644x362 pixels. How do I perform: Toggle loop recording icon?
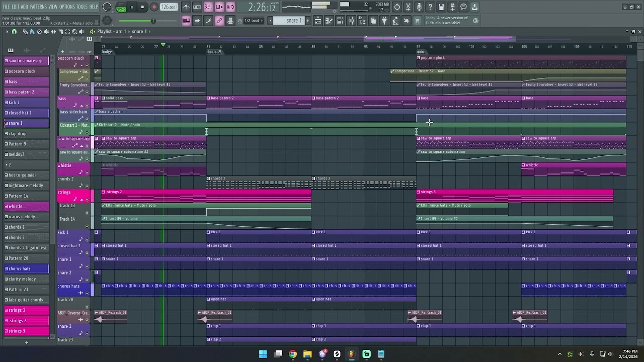[x=230, y=7]
